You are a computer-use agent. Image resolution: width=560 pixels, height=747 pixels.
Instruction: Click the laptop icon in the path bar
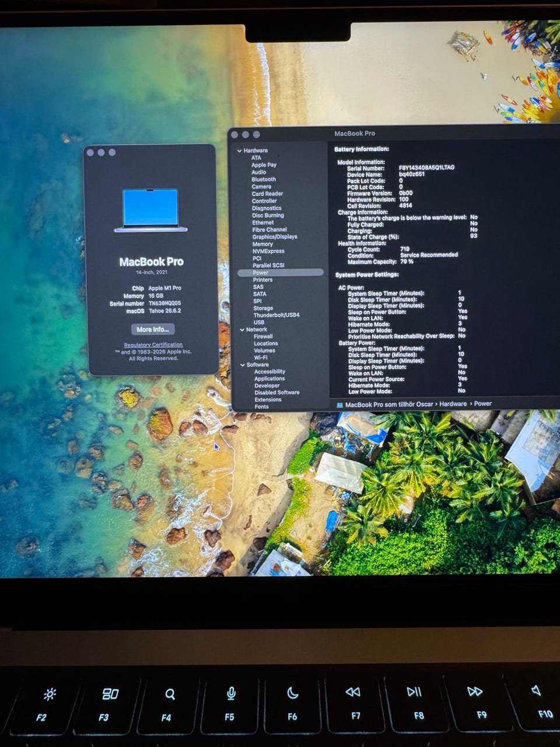point(339,404)
